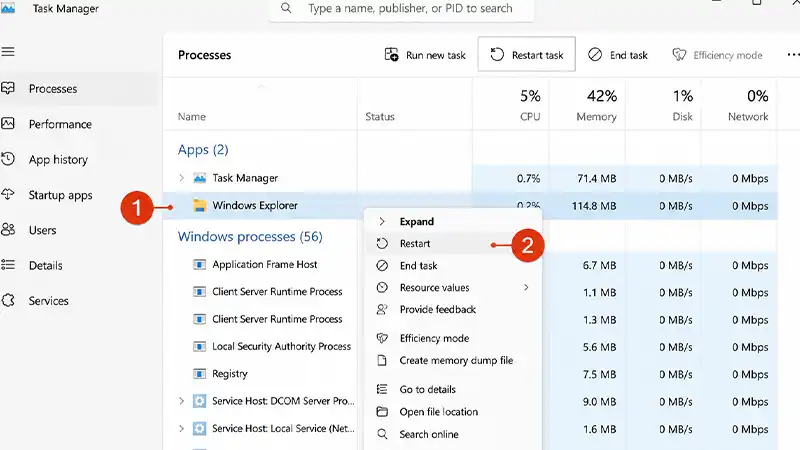Image resolution: width=800 pixels, height=450 pixels.
Task: Select Go to details menu entry
Action: point(453,389)
